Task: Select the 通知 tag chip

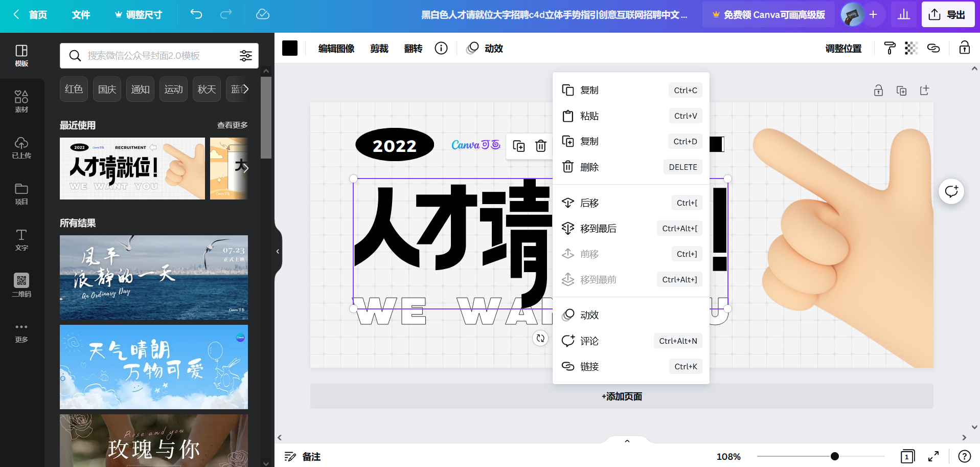Action: [x=140, y=90]
